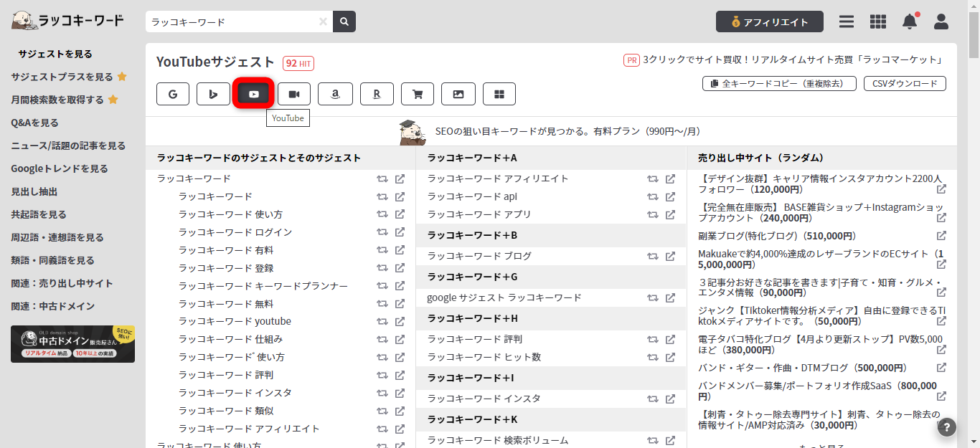Click keyword ラッコキーワード インスタ under +I
This screenshot has height=448, width=980.
click(484, 399)
